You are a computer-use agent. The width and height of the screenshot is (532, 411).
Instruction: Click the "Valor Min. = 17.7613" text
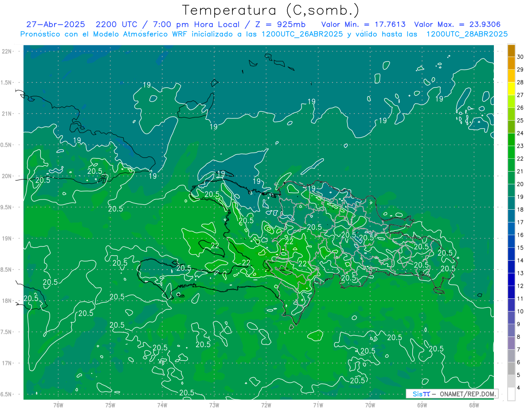pyautogui.click(x=364, y=24)
